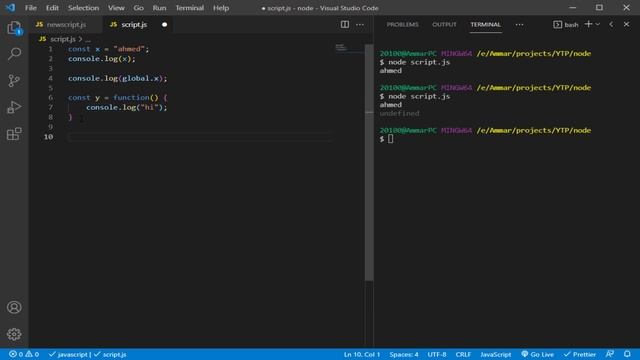Click the errors and warnings status indicator
This screenshot has width=640, height=360.
(x=24, y=354)
